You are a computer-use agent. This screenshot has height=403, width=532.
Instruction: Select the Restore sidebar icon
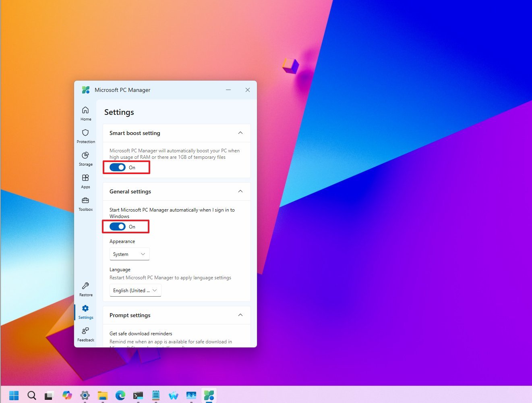[x=85, y=289]
